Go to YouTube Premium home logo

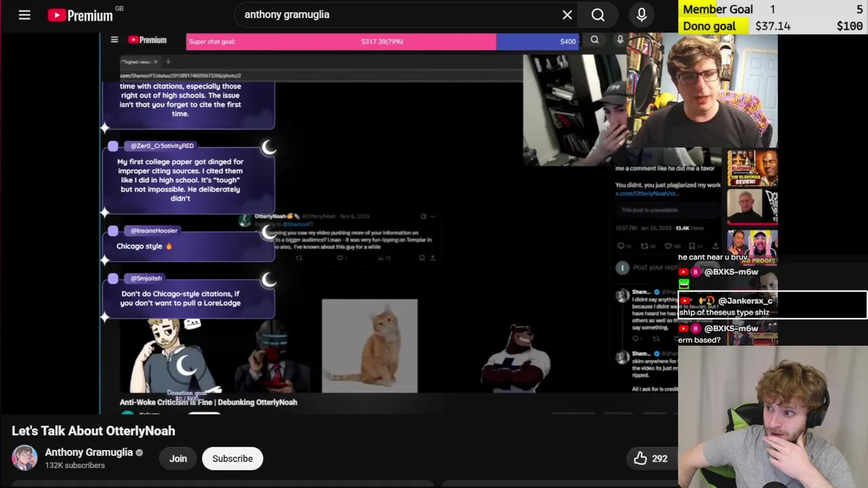(81, 15)
